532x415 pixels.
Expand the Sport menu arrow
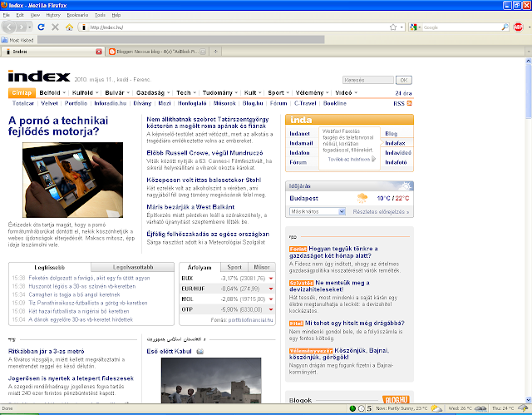(288, 92)
